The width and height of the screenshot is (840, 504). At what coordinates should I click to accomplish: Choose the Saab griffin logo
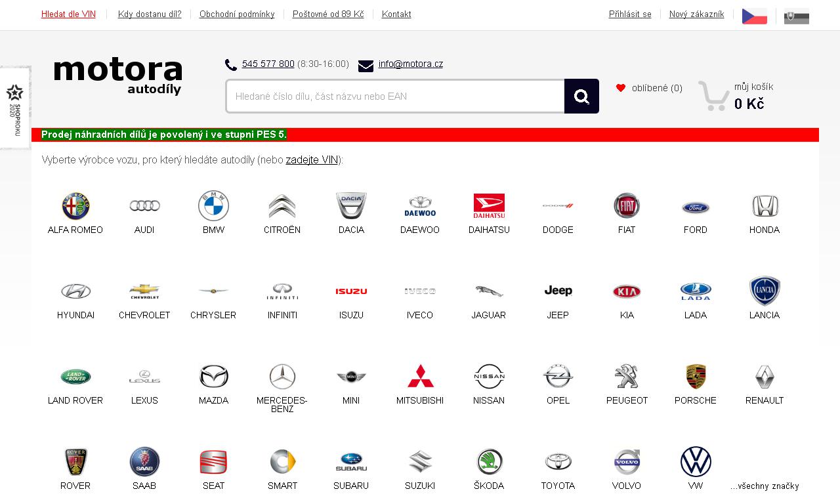tap(144, 462)
